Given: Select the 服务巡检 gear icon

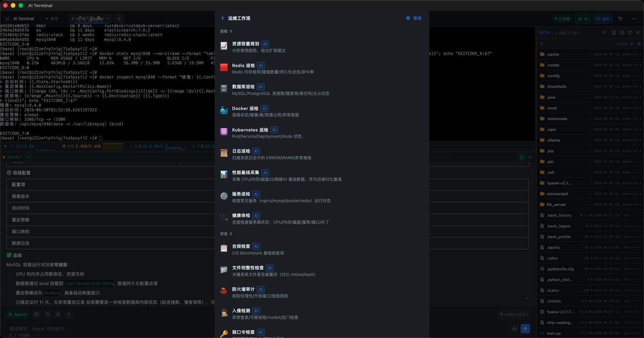Looking at the screenshot, I should point(224,196).
